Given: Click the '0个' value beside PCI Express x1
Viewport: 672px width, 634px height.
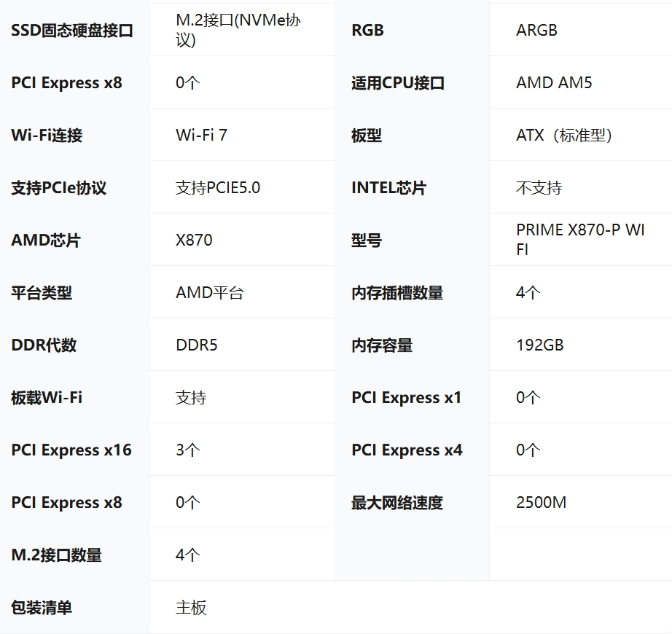Looking at the screenshot, I should pos(528,398).
